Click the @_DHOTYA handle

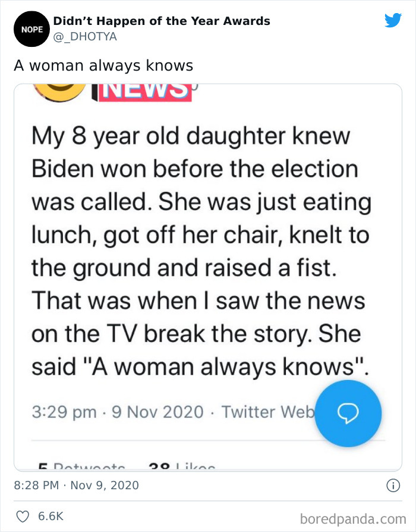pyautogui.click(x=85, y=37)
